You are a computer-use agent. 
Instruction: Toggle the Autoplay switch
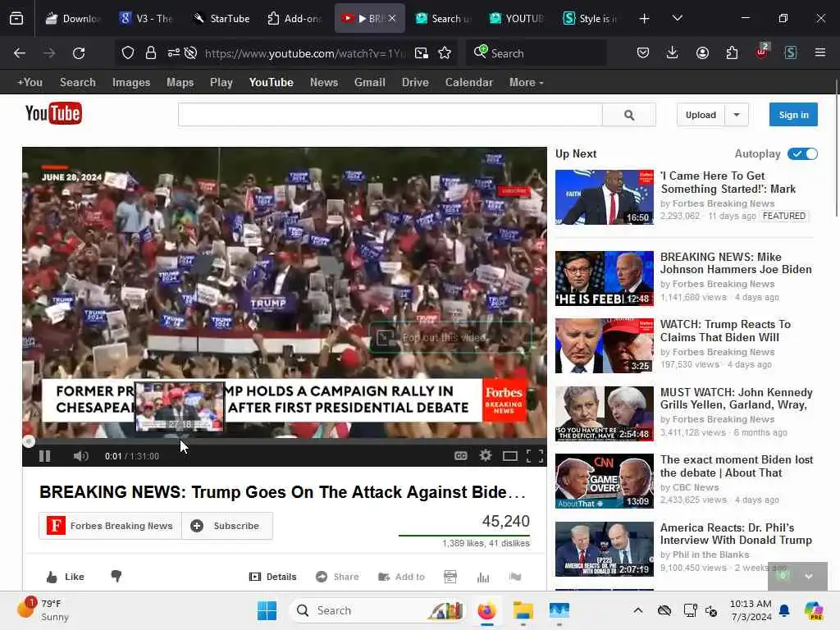pyautogui.click(x=802, y=153)
